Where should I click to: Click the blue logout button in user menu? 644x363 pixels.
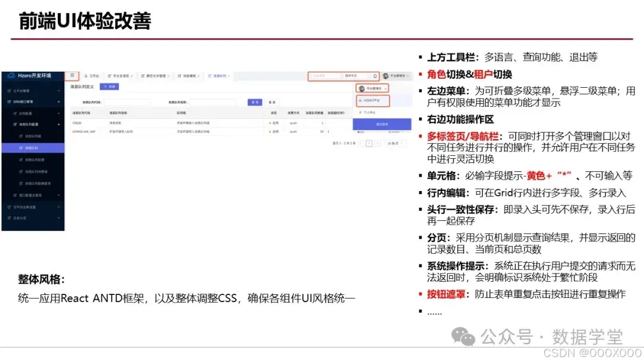pyautogui.click(x=382, y=124)
